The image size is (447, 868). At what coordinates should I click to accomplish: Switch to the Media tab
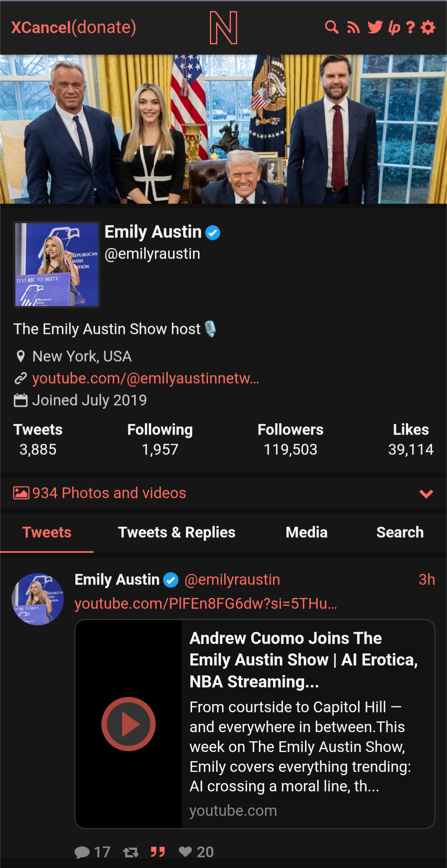coord(307,532)
